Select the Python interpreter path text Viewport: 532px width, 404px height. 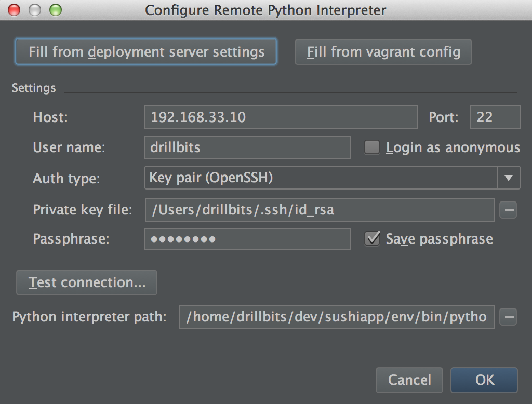click(x=336, y=317)
